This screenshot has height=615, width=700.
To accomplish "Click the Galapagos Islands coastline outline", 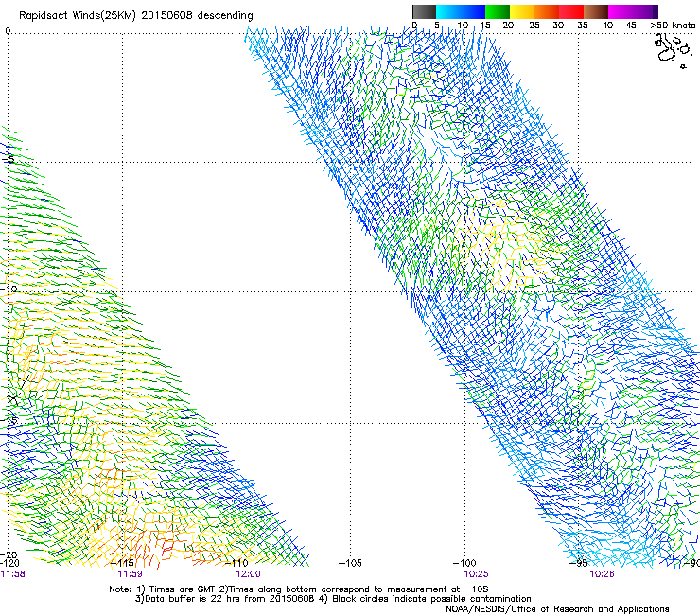I will (x=673, y=50).
